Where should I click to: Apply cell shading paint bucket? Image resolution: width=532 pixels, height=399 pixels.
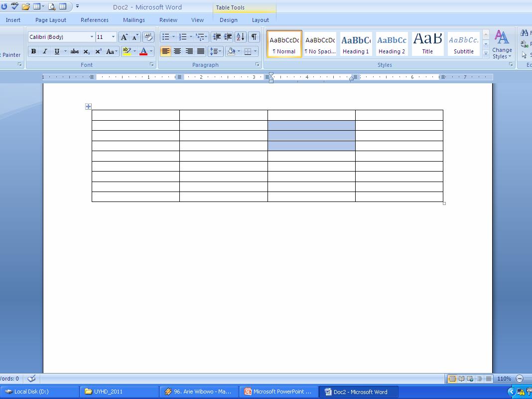(x=232, y=51)
